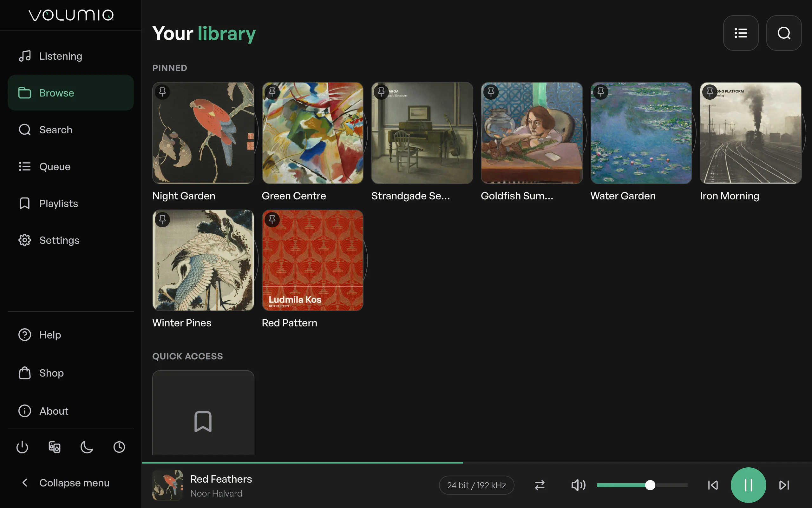Viewport: 812px width, 508px height.
Task: Unpin Water Garden using its pin icon
Action: (601, 92)
